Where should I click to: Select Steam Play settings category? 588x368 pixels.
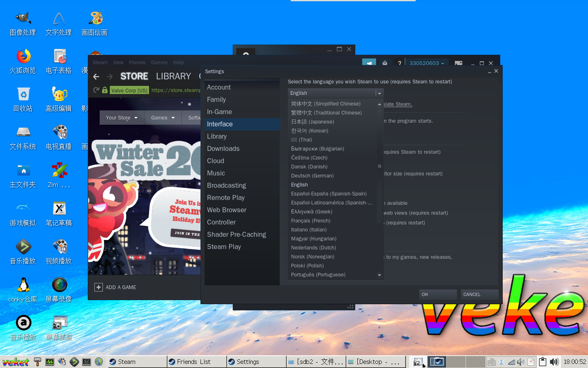243,247
